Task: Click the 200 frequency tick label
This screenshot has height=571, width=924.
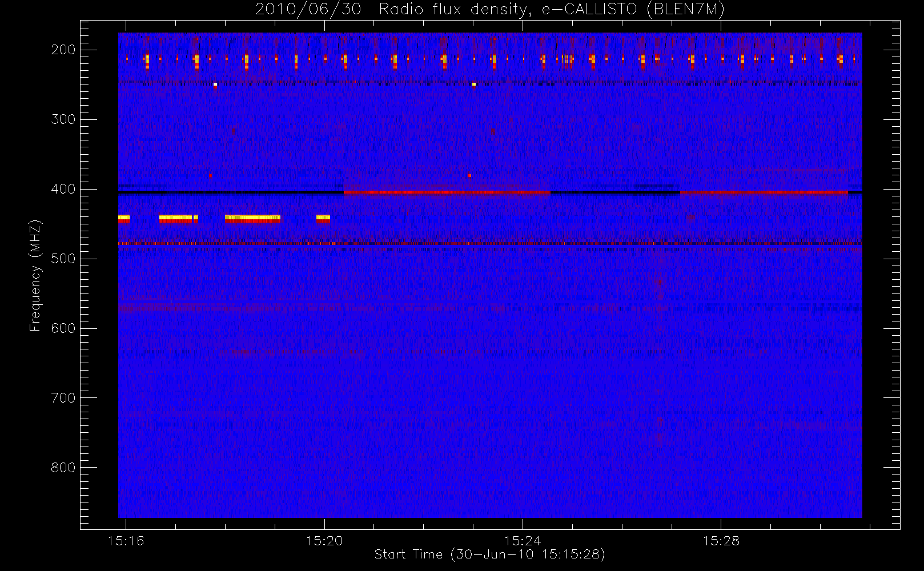Action: (63, 50)
